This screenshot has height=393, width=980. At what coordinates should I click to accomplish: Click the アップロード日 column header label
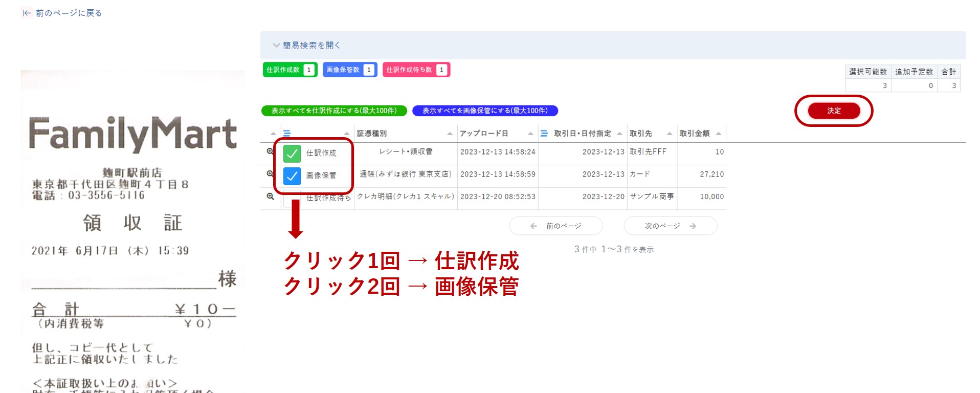(484, 134)
